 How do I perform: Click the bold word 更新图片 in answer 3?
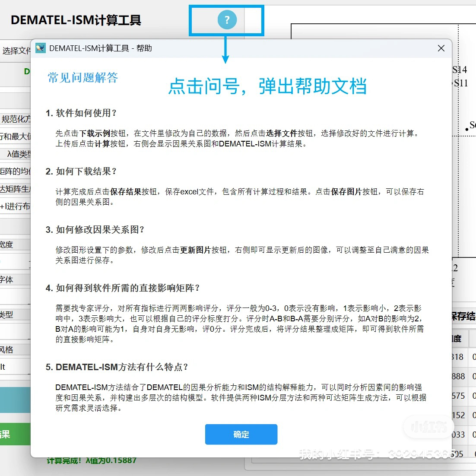coord(196,250)
